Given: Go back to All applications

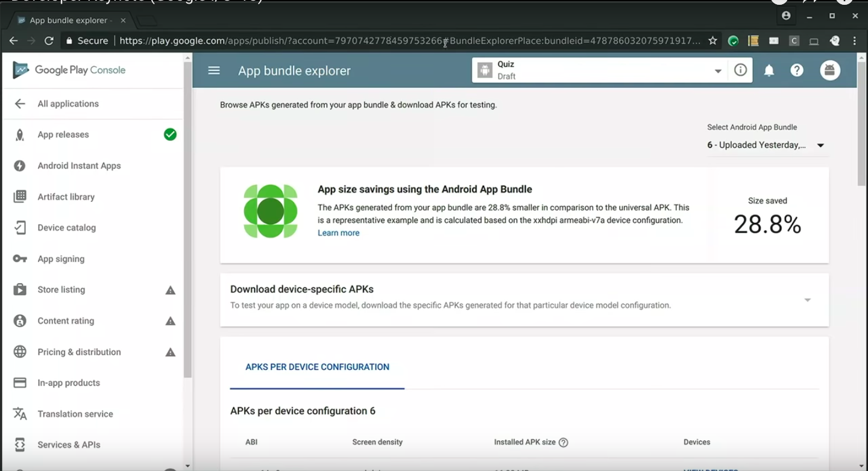Looking at the screenshot, I should 68,104.
